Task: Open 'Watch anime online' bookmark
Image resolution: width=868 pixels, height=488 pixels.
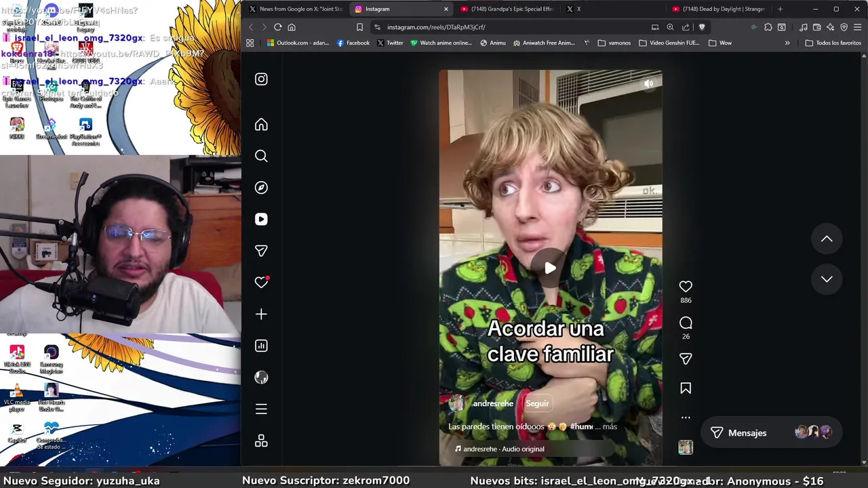Action: 441,43
